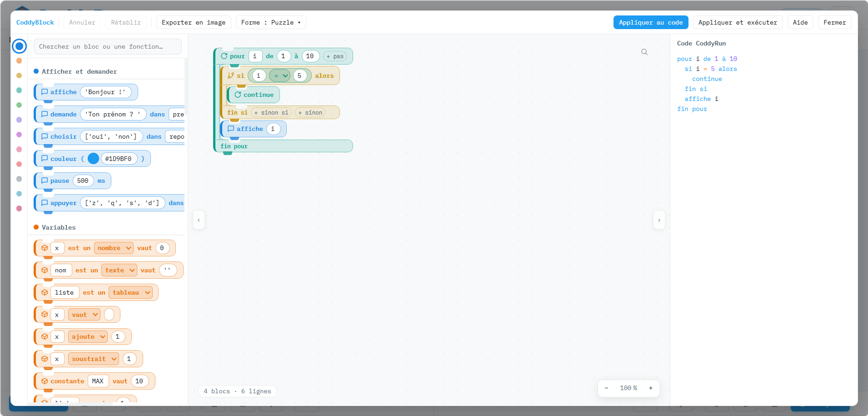Collapse the right code panel
This screenshot has height=416, width=868.
pyautogui.click(x=659, y=220)
